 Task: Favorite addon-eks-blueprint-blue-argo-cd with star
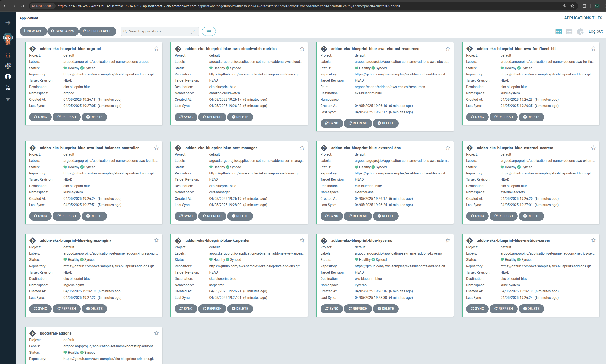(x=157, y=49)
